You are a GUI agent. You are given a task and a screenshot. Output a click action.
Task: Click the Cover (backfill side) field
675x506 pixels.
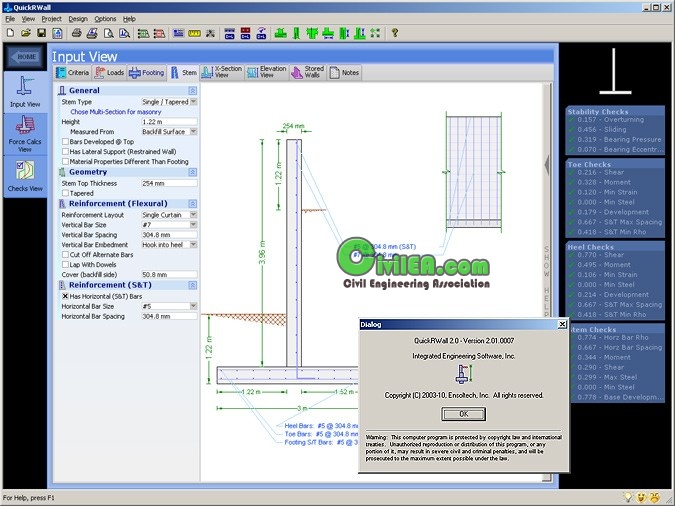click(169, 274)
